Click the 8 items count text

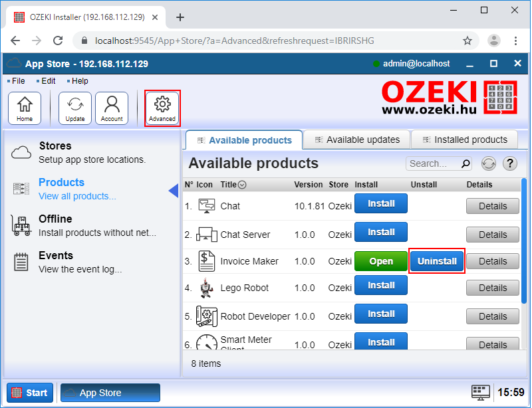[x=206, y=363]
